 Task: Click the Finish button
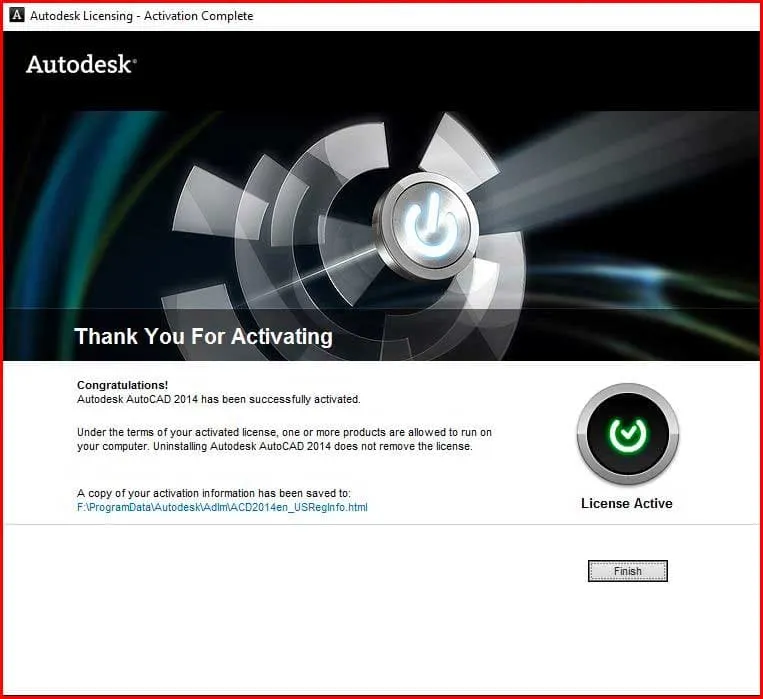coord(627,571)
